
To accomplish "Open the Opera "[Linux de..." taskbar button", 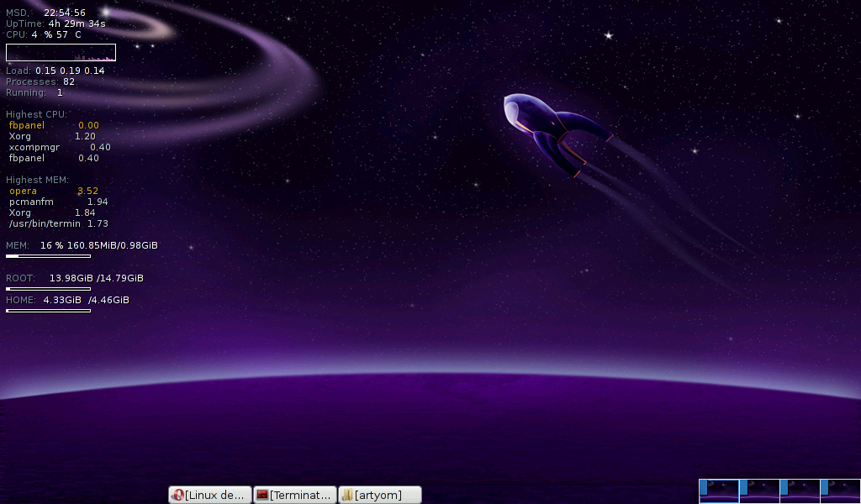I will 209,495.
